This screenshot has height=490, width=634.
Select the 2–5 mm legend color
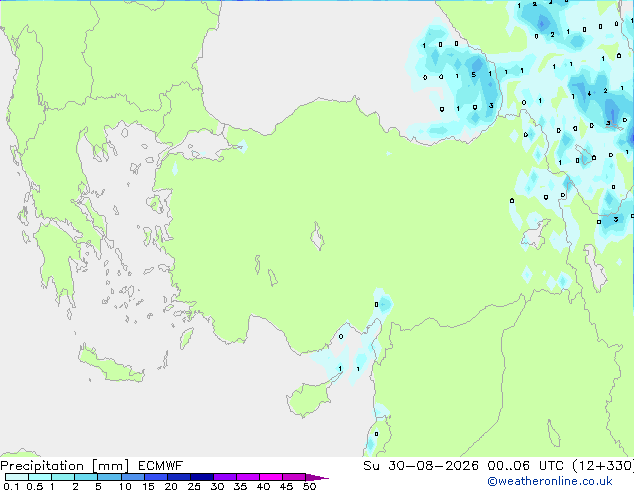(86, 477)
